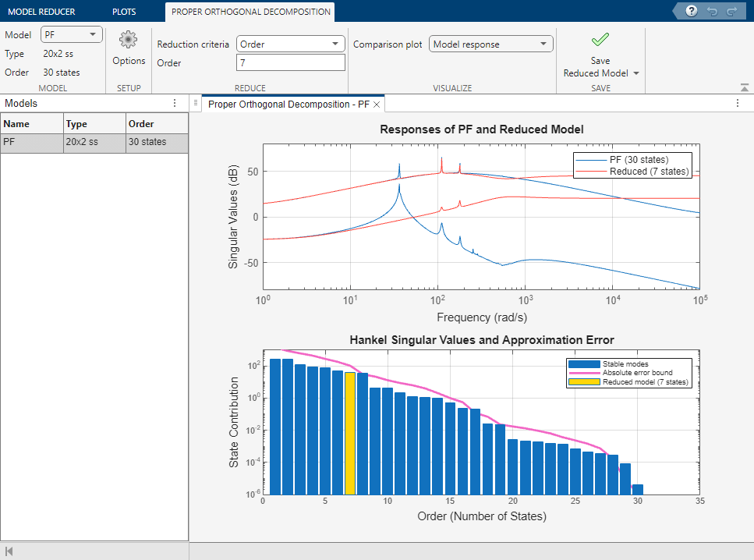Toggle ribbon visibility using collapse control
Image resolution: width=754 pixels, height=560 pixels.
pyautogui.click(x=743, y=87)
